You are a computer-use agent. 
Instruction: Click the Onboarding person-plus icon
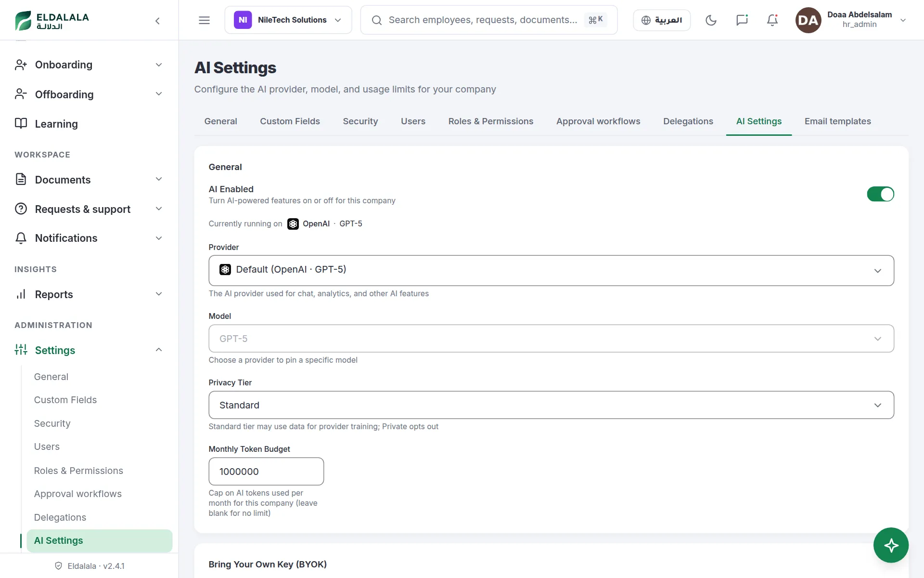click(21, 65)
